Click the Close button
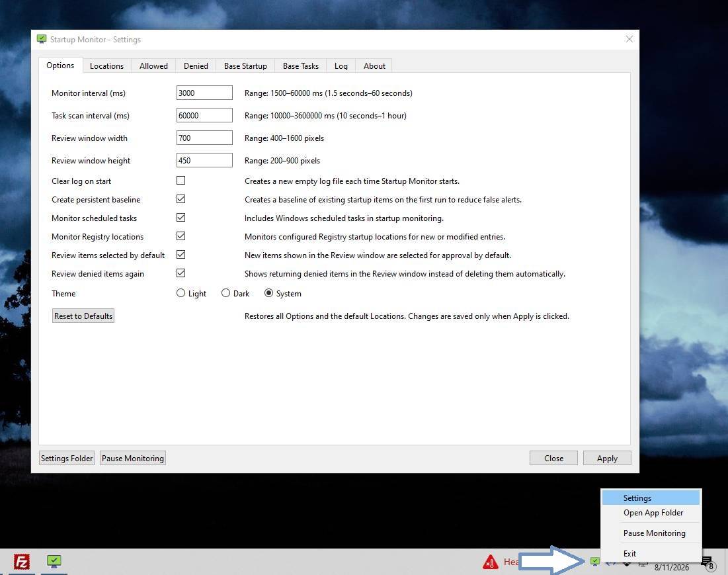This screenshot has height=575, width=728. 553,459
